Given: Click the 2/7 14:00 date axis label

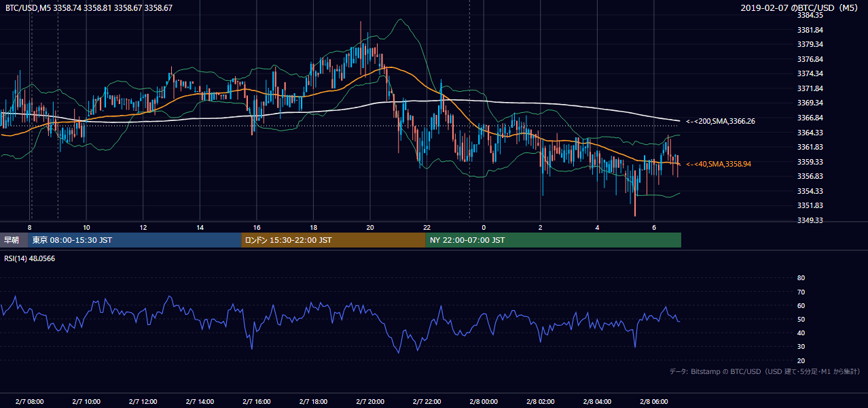Looking at the screenshot, I should point(200,401).
